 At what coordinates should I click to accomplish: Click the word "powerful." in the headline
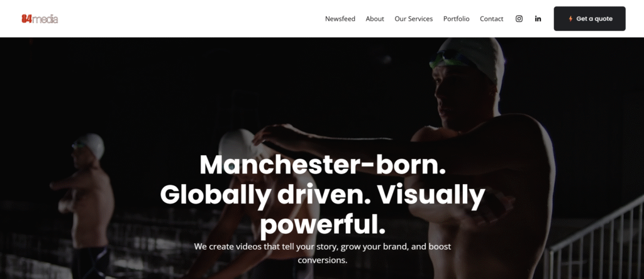coord(323,226)
